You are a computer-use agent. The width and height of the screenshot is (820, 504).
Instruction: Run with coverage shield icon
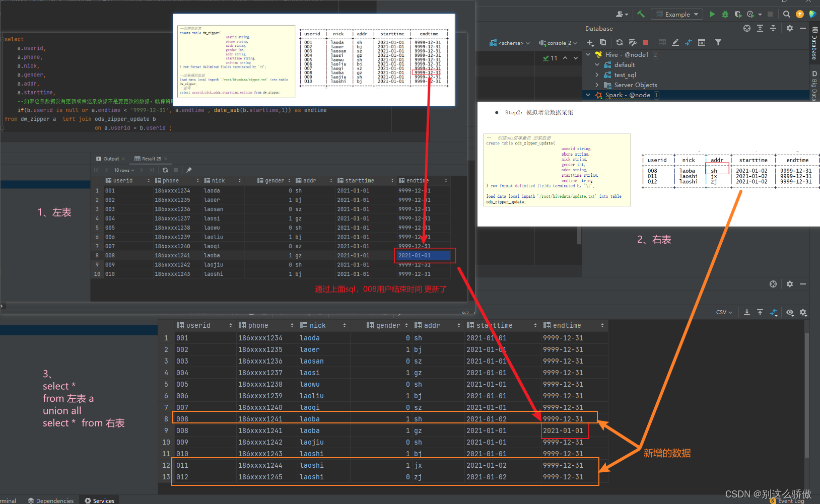(x=738, y=14)
